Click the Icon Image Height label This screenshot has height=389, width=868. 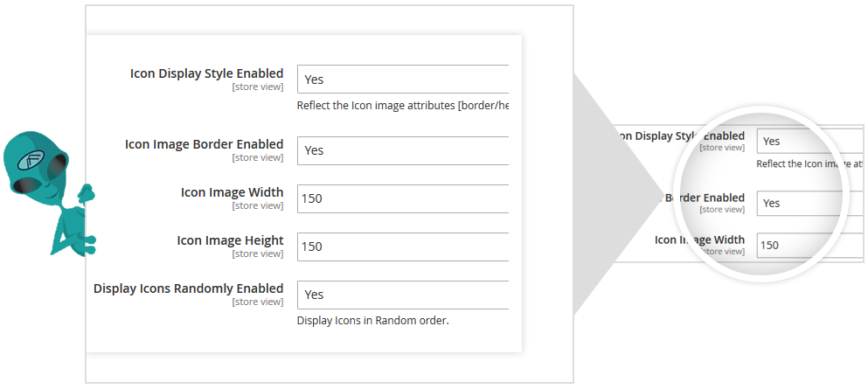coord(230,240)
